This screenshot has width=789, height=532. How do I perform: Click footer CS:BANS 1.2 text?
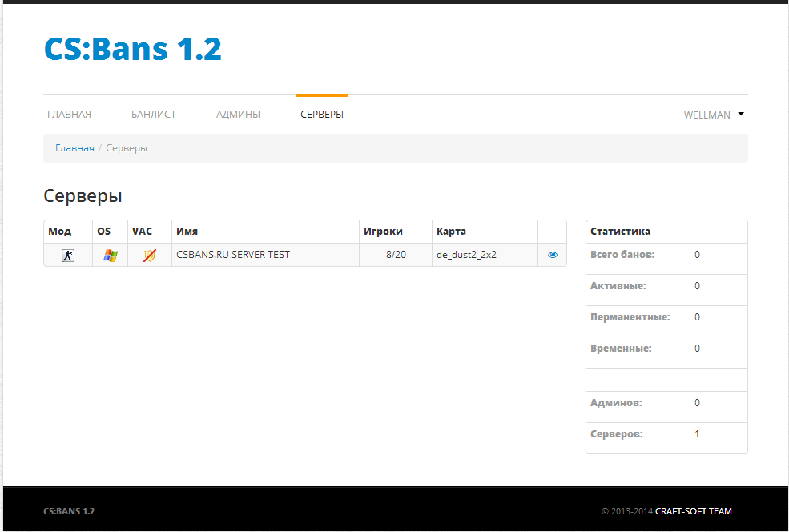point(69,511)
